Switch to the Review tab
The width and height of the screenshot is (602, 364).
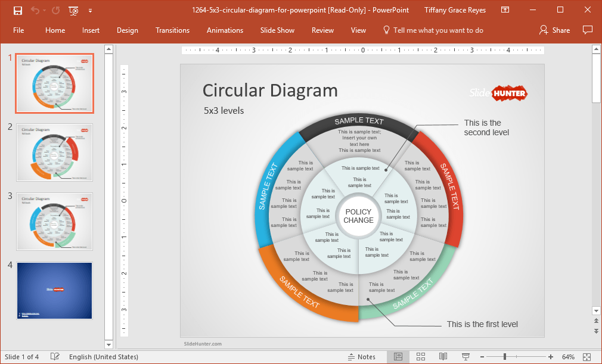click(322, 30)
